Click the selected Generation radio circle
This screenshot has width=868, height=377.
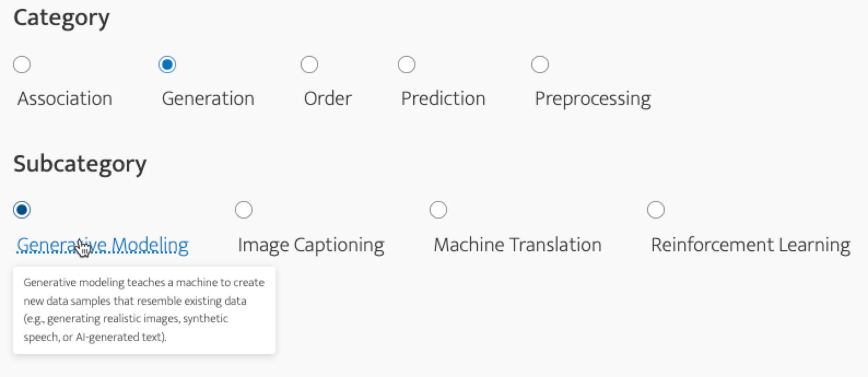(167, 64)
